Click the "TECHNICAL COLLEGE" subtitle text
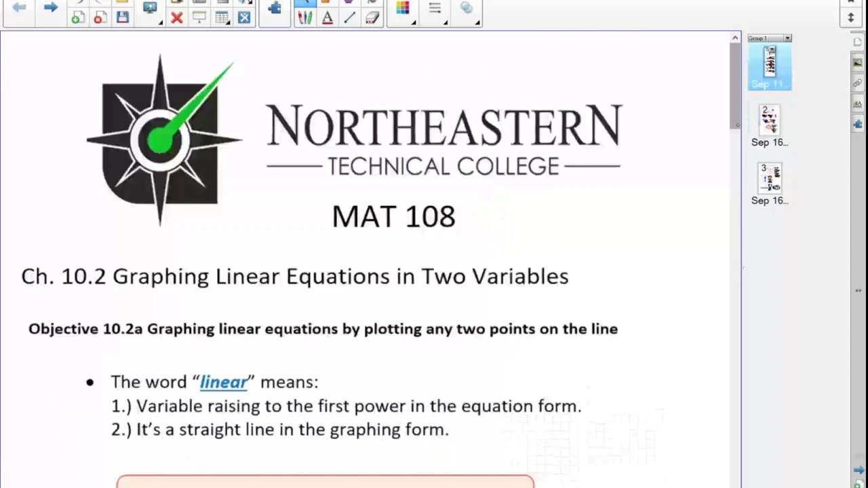The image size is (868, 488). (x=443, y=167)
